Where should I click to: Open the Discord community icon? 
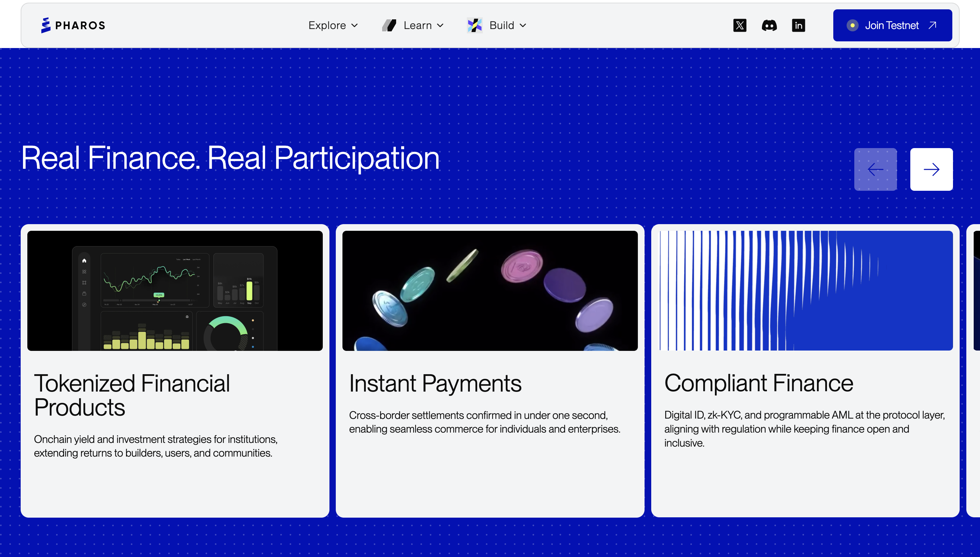769,26
